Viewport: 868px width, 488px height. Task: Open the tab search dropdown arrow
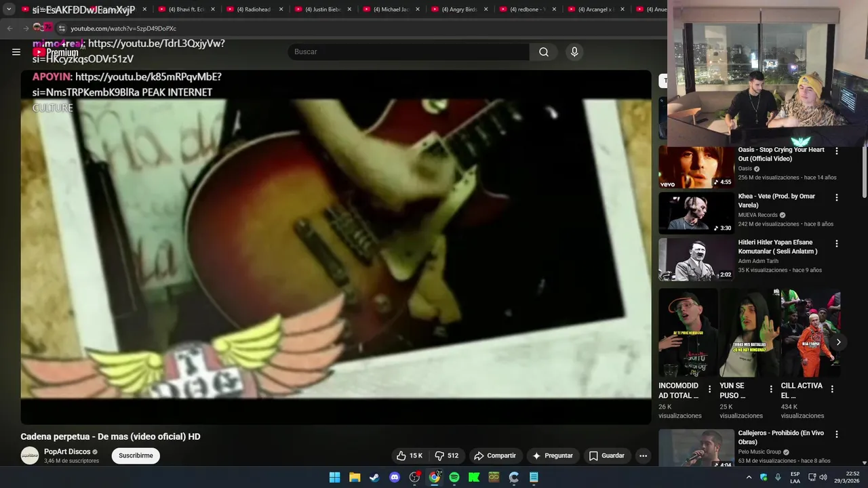9,9
